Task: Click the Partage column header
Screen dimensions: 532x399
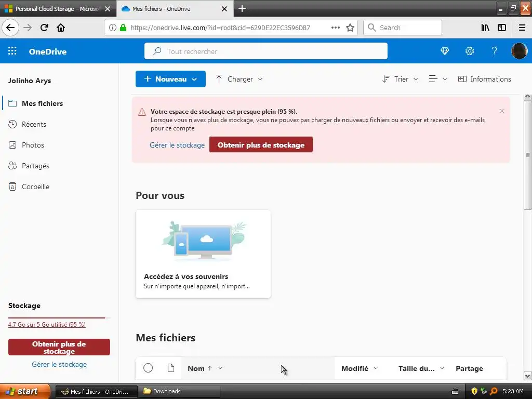Action: click(469, 368)
